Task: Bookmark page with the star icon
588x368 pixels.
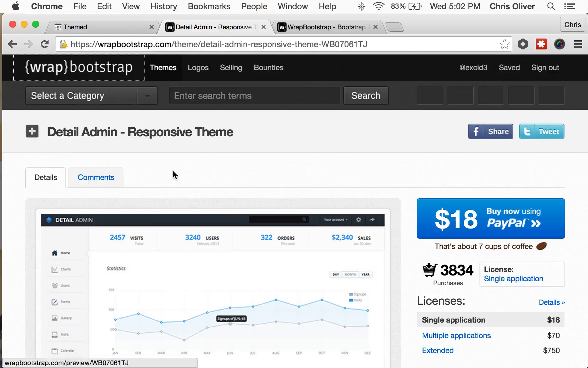Action: click(504, 44)
